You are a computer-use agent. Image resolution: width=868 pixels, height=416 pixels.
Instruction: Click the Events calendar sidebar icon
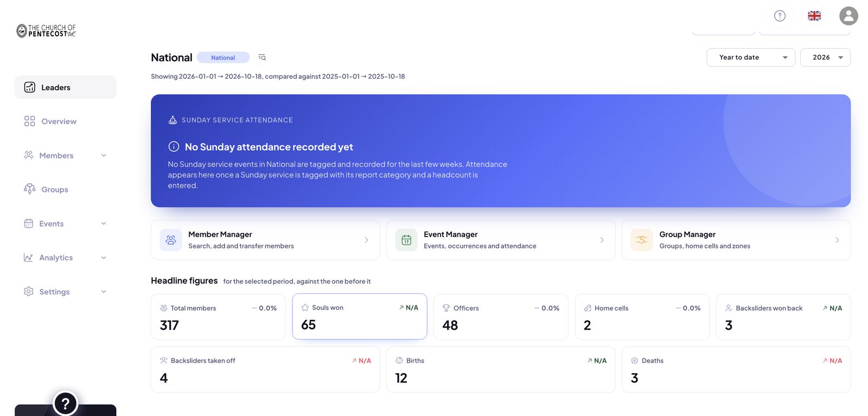pyautogui.click(x=29, y=223)
